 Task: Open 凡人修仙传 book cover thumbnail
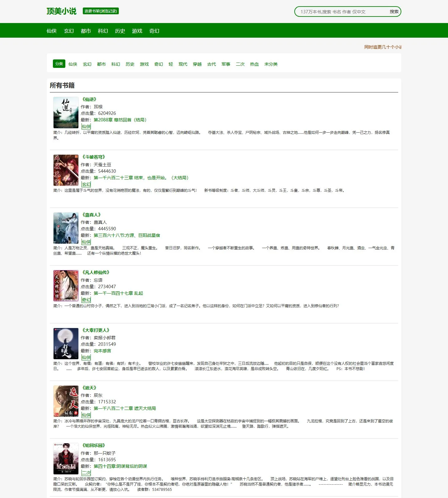point(66,286)
